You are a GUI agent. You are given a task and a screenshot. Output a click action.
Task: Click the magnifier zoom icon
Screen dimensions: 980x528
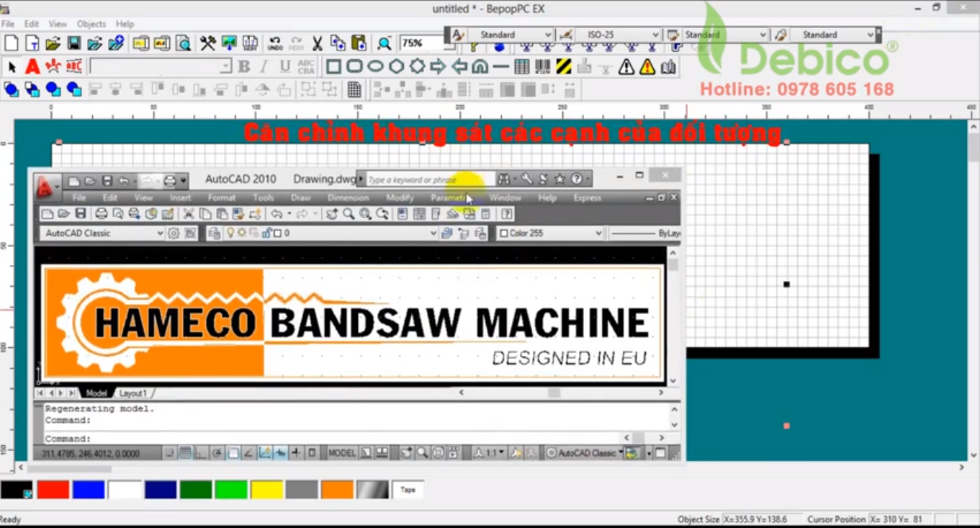[x=385, y=42]
